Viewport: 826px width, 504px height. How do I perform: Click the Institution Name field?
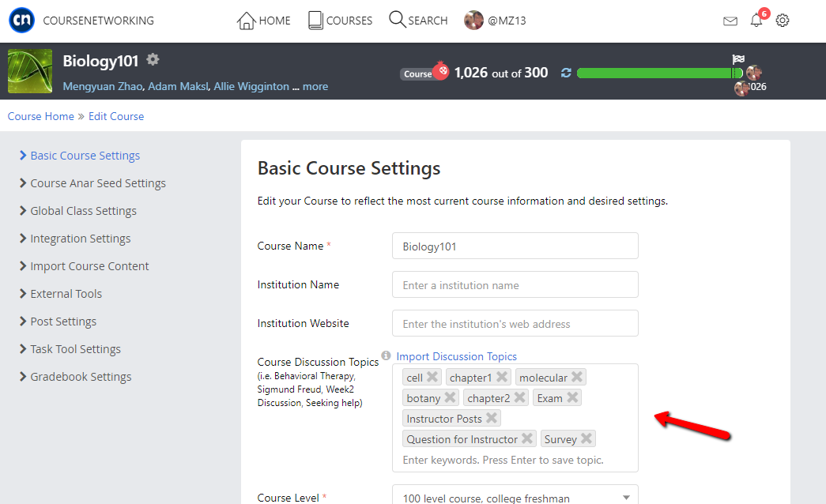(x=515, y=285)
